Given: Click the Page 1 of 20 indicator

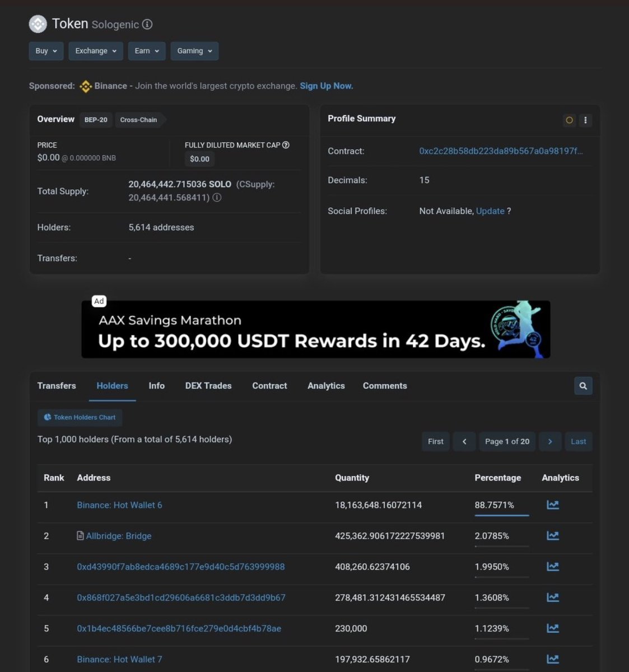Looking at the screenshot, I should point(507,441).
